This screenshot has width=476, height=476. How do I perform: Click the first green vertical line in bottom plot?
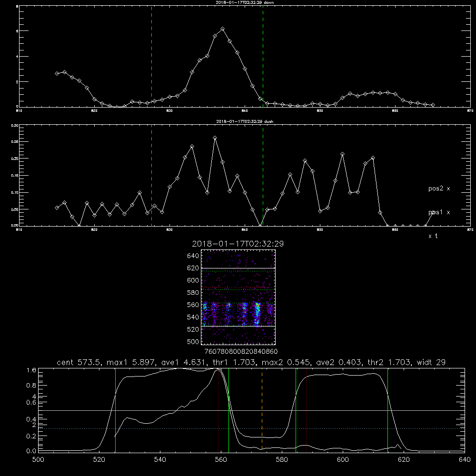tap(115, 410)
